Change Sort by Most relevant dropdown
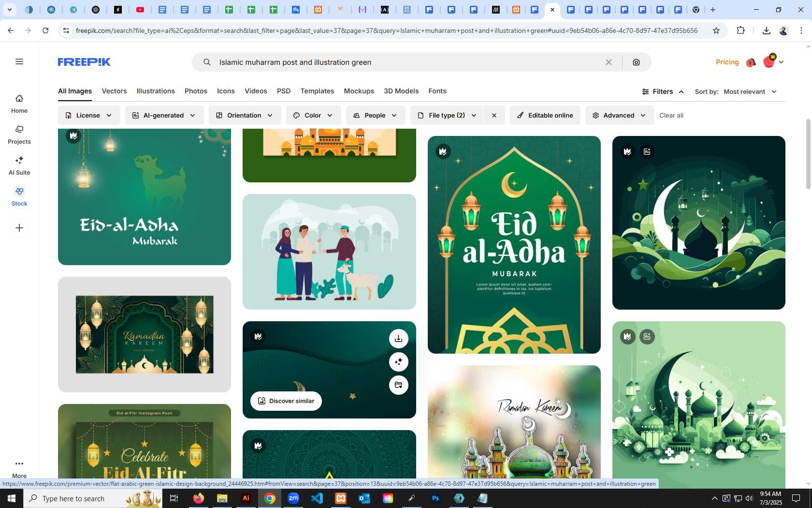The height and width of the screenshot is (508, 812). click(750, 91)
